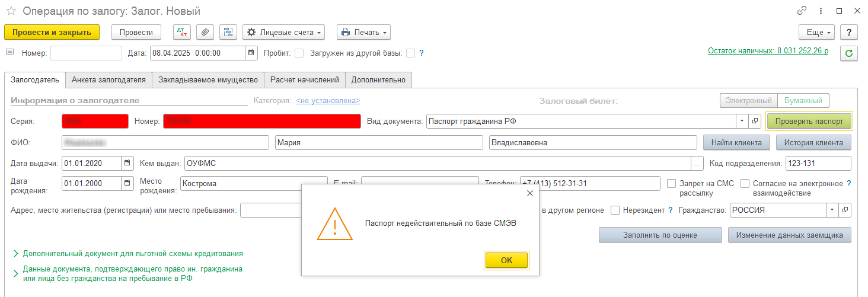Viewport: 868px width, 297px height.
Task: Open document structure hierarchy icon
Action: click(228, 32)
